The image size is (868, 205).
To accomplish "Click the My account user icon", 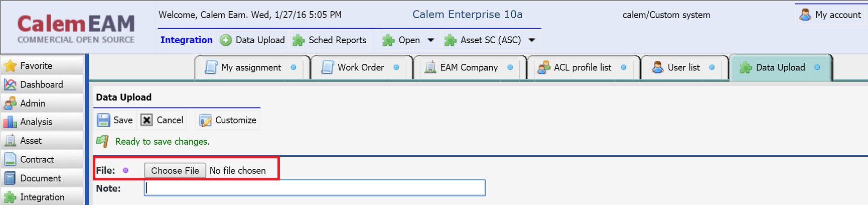I will pyautogui.click(x=805, y=15).
